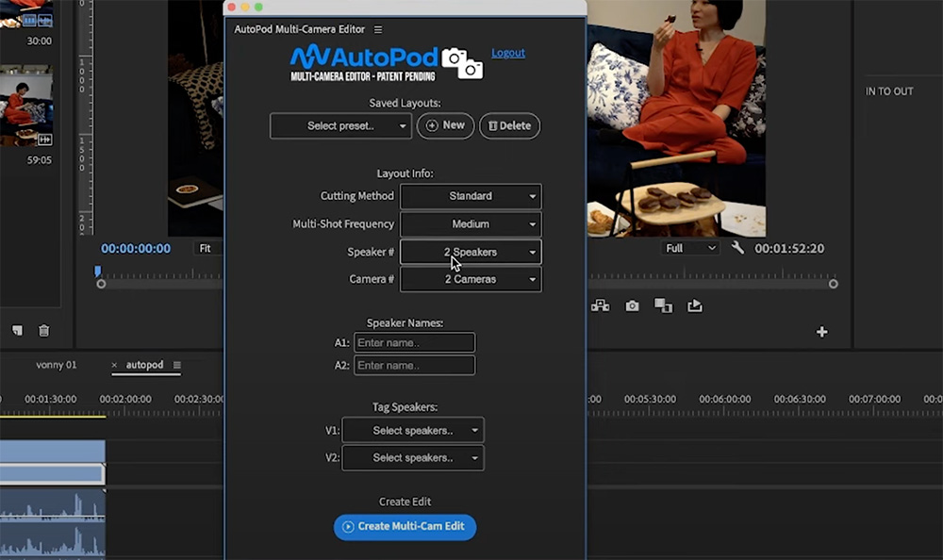
Task: Delete the saved layout
Action: coord(509,125)
